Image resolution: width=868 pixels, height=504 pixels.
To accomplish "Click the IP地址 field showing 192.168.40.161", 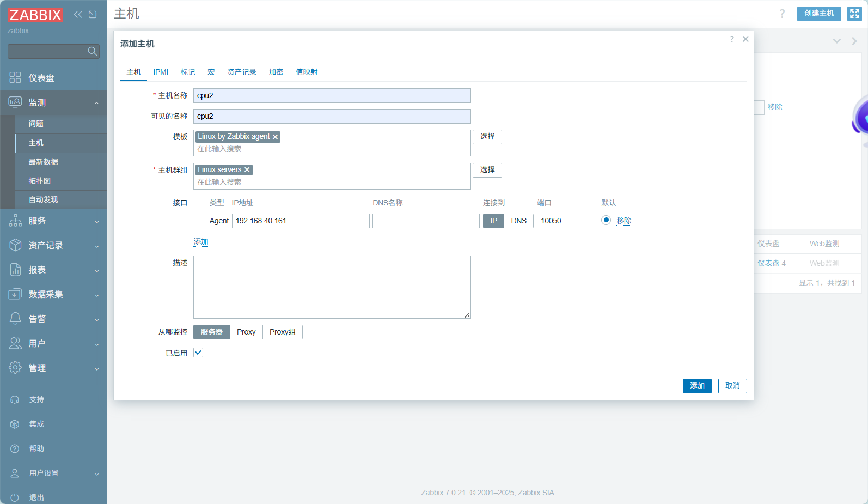I will (x=301, y=221).
